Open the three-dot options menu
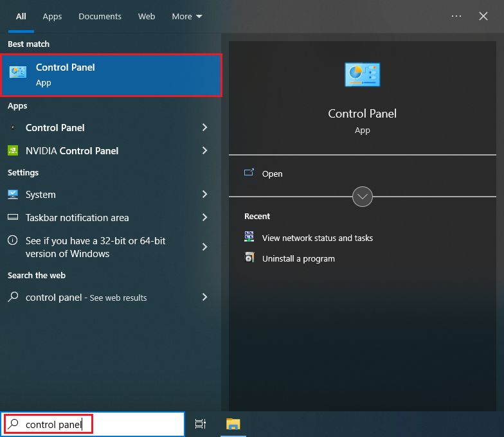Image resolution: width=504 pixels, height=437 pixels. tap(456, 17)
